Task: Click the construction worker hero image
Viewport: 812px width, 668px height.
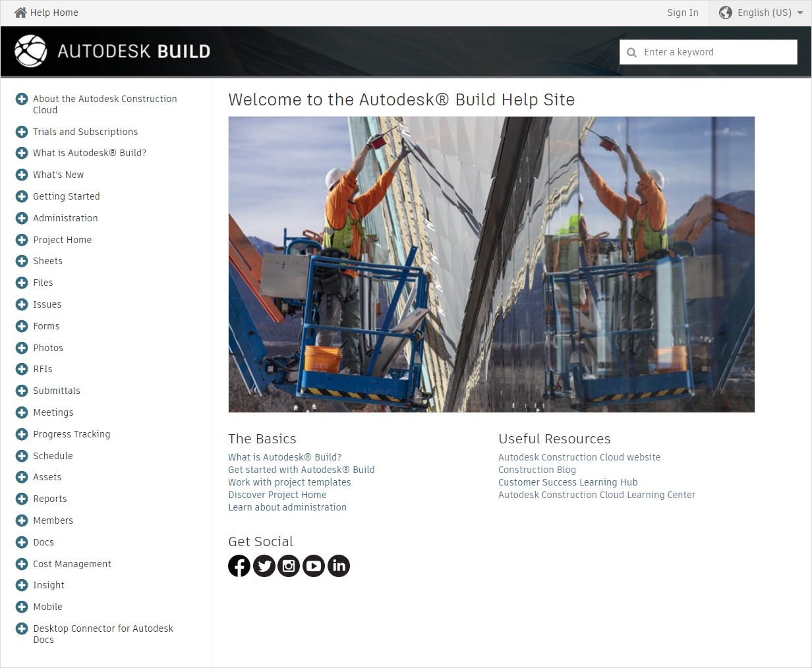Action: point(491,264)
